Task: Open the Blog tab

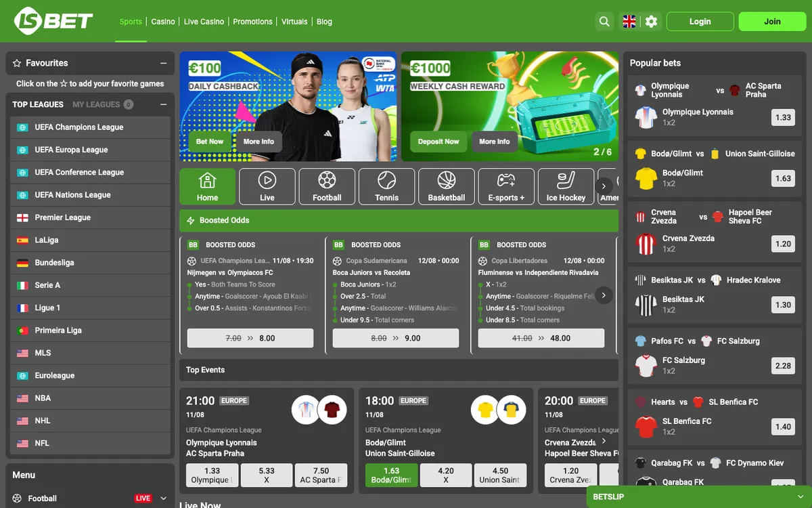Action: 324,22
